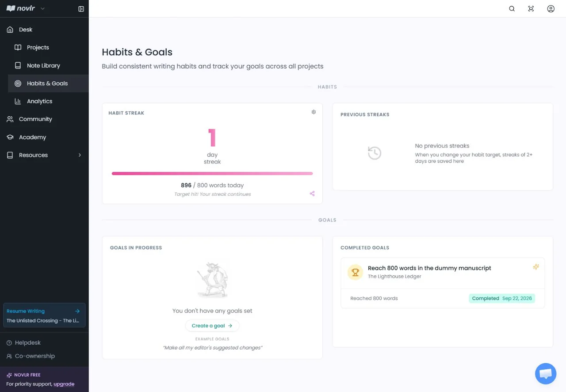The image size is (566, 392).
Task: Click the Helpdesk question mark icon
Action: pyautogui.click(x=9, y=343)
